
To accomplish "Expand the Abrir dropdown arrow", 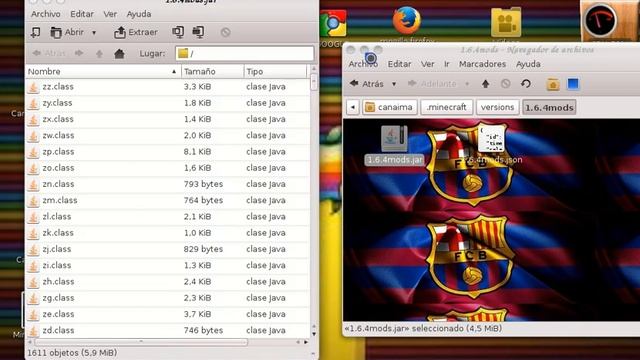I will pos(94,33).
